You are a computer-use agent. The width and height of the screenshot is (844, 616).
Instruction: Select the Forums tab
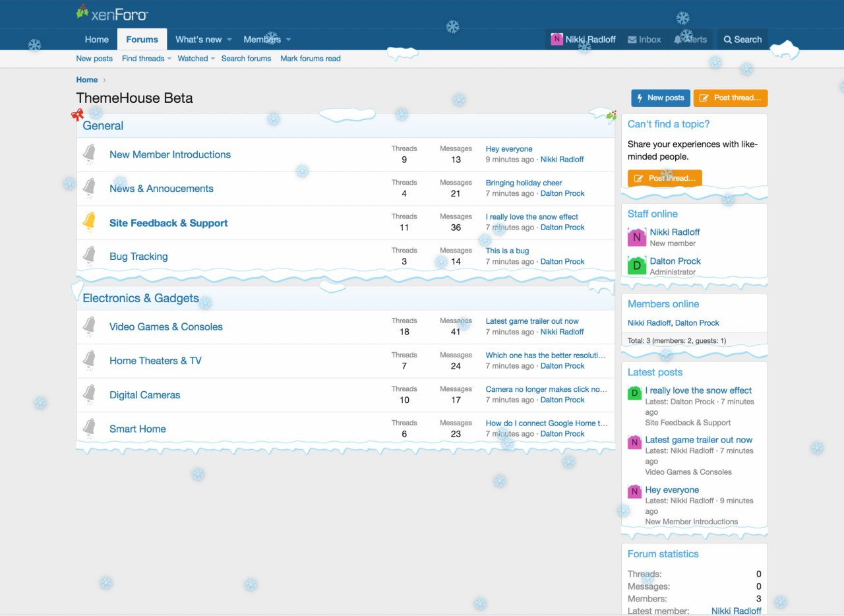tap(142, 40)
